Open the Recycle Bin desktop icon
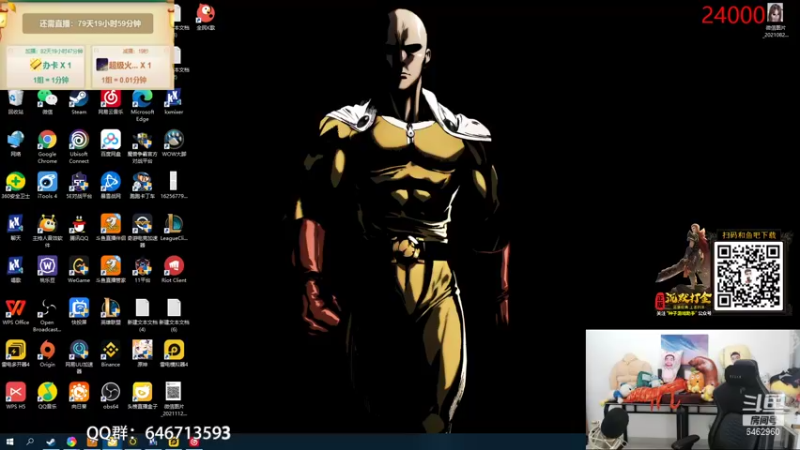The height and width of the screenshot is (450, 800). click(x=16, y=102)
